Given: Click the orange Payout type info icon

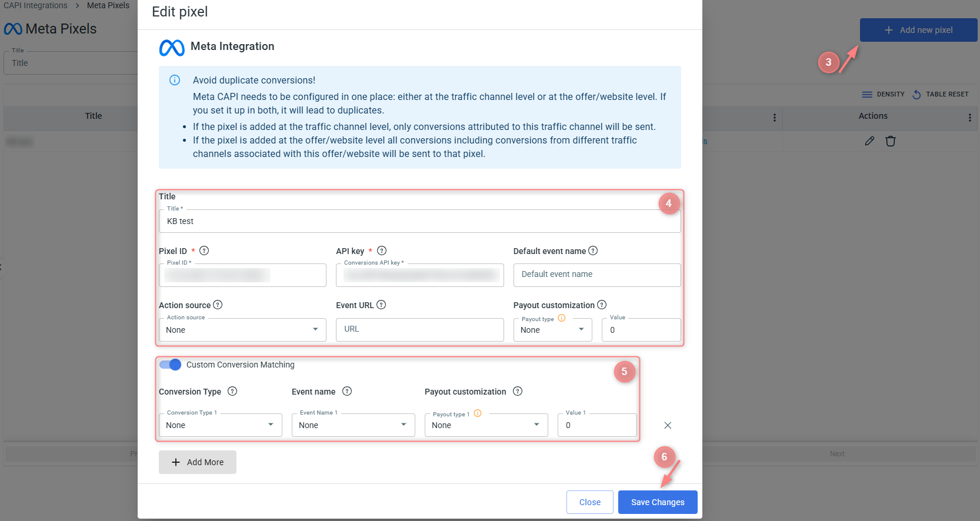Looking at the screenshot, I should click(x=562, y=318).
